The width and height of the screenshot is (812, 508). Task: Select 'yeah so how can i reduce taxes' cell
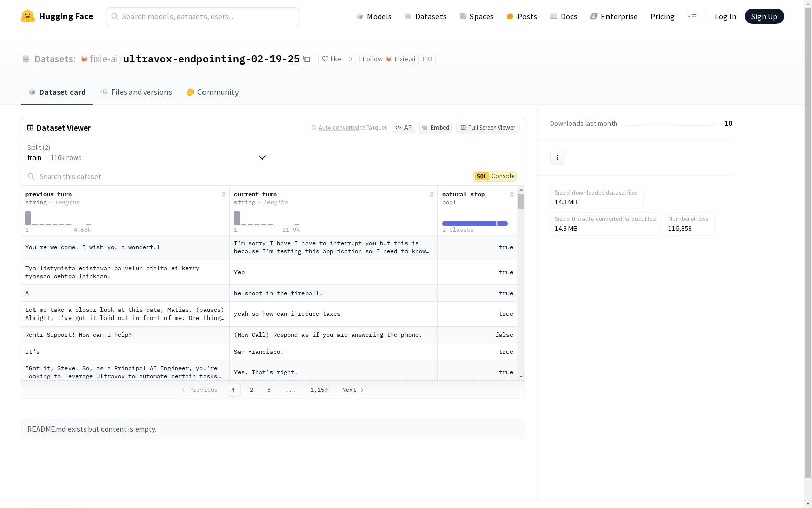(333, 314)
